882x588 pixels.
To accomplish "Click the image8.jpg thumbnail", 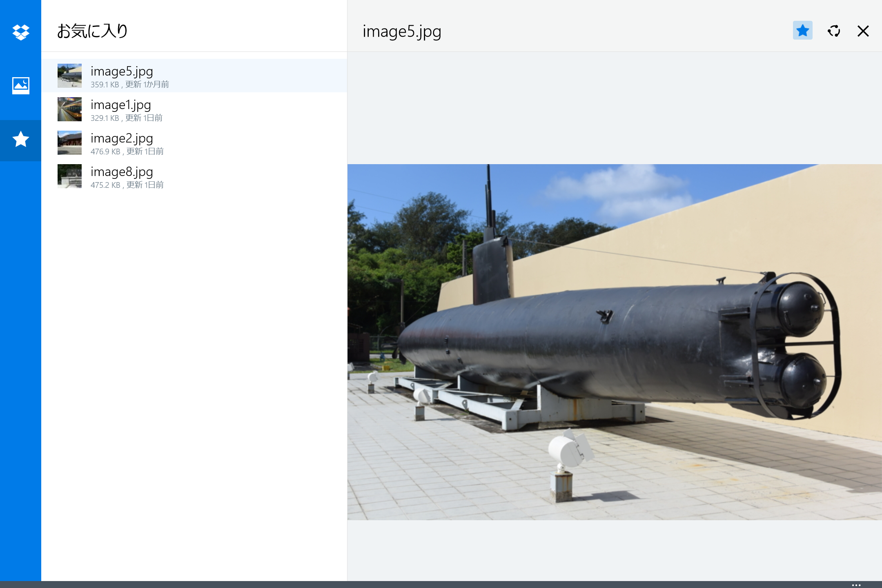I will 69,176.
